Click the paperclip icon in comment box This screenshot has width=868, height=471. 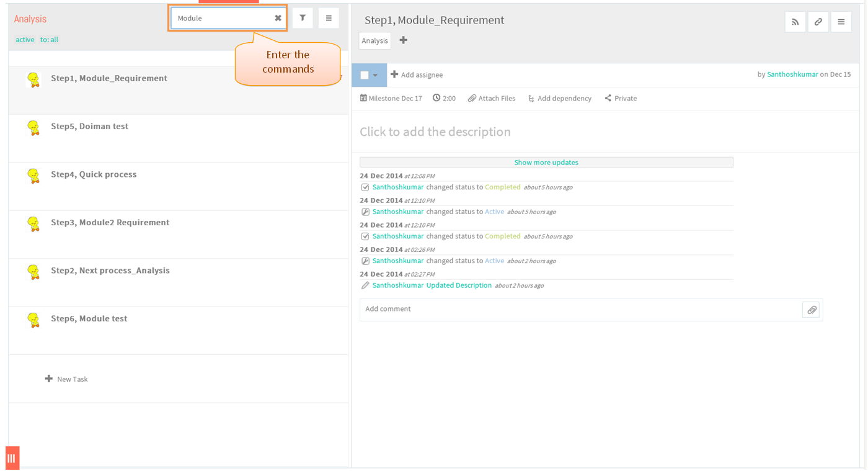click(x=811, y=310)
